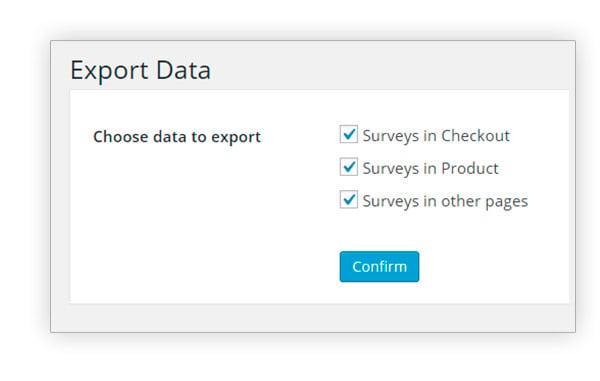This screenshot has height=381, width=600.
Task: Click the 'Surveys in other pages' label text
Action: (x=445, y=201)
